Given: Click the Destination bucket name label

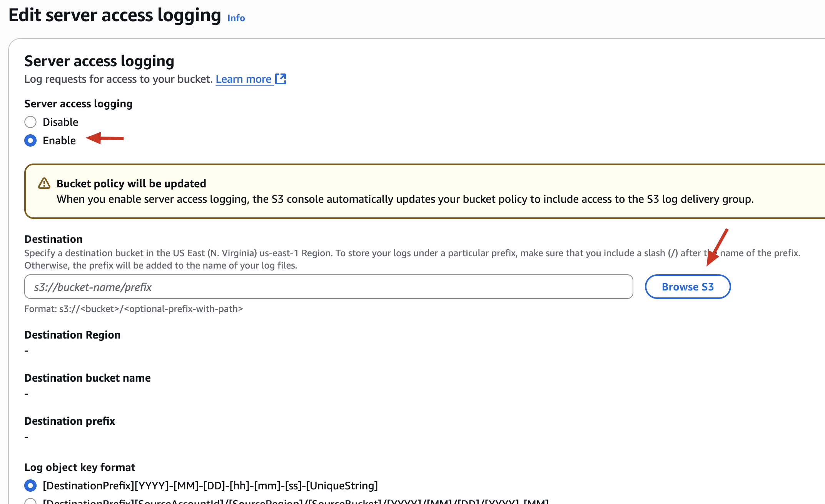Looking at the screenshot, I should (87, 378).
